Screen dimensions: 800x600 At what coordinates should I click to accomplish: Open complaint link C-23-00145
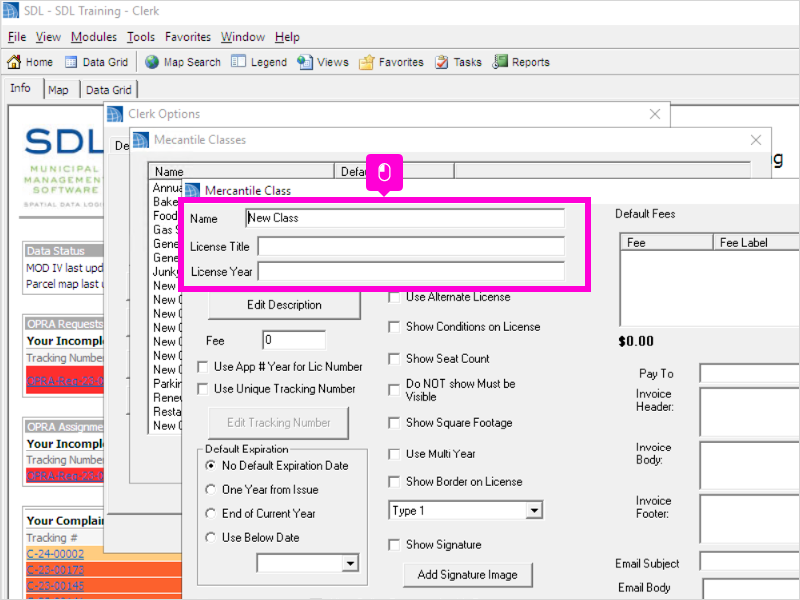tap(55, 586)
